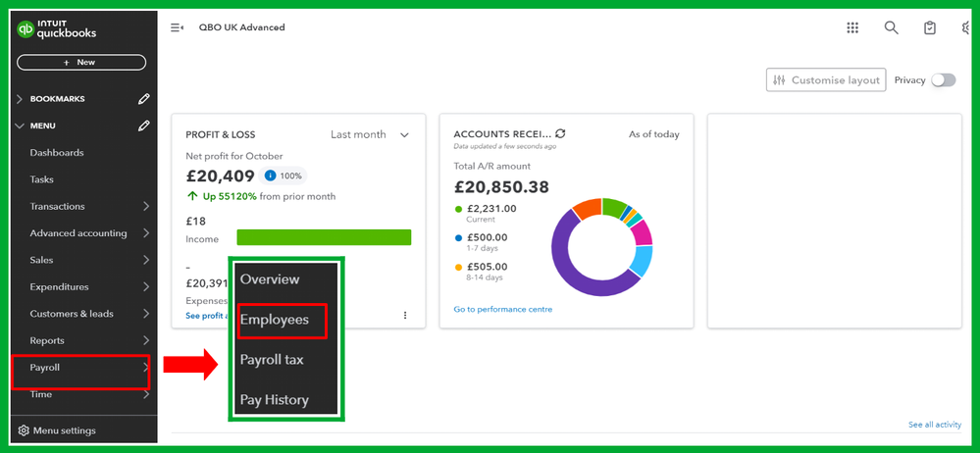Expand the Sales submenu arrow
This screenshot has width=980, height=453.
(145, 260)
